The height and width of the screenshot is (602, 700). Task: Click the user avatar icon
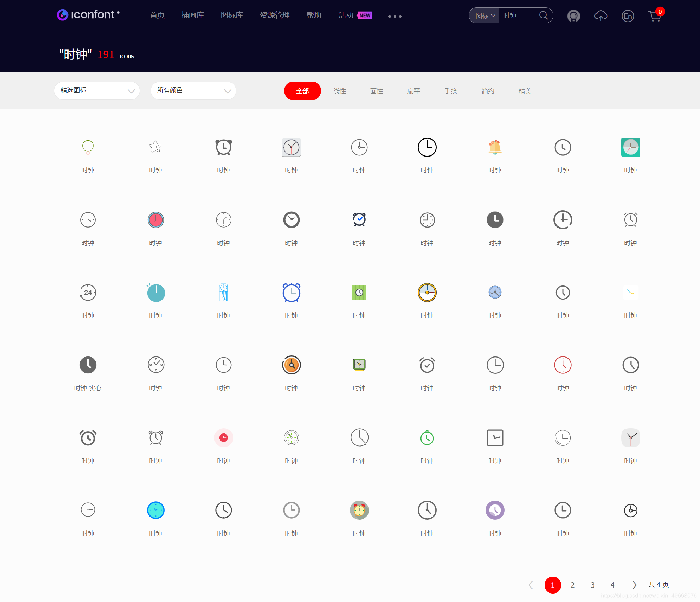click(573, 16)
